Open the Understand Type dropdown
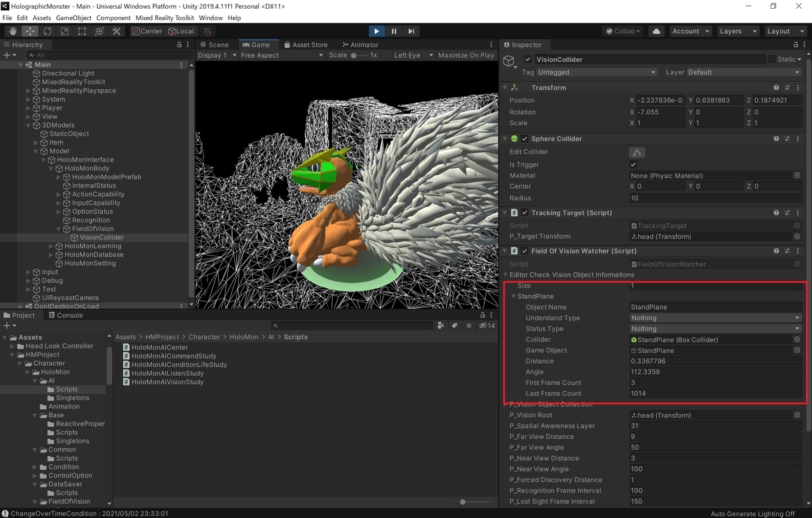This screenshot has height=518, width=812. pos(715,318)
